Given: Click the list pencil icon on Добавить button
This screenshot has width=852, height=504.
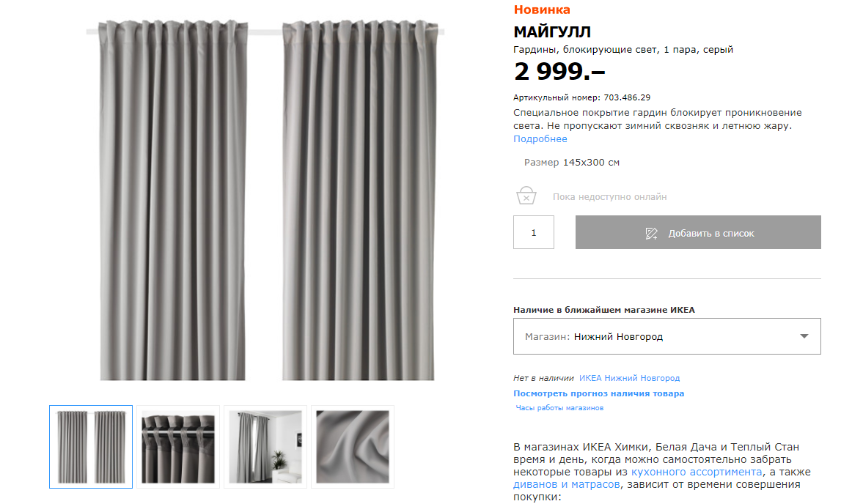Looking at the screenshot, I should click(651, 234).
